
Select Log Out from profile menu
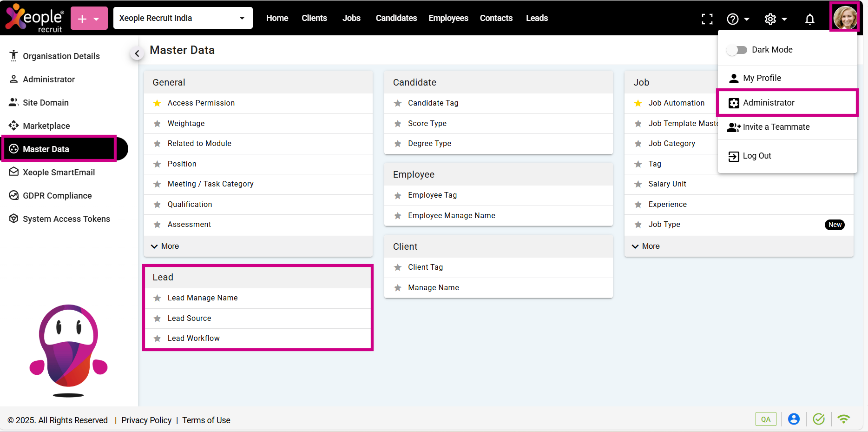coord(756,156)
